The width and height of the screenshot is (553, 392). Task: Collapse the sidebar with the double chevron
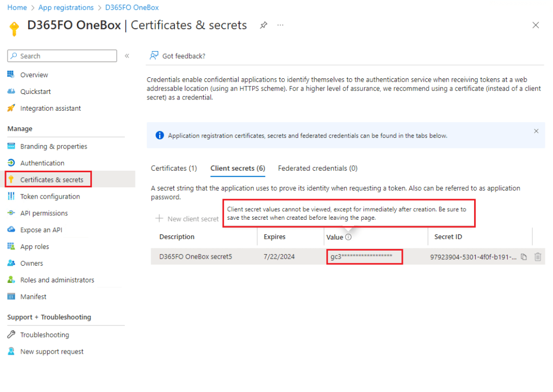tap(126, 56)
